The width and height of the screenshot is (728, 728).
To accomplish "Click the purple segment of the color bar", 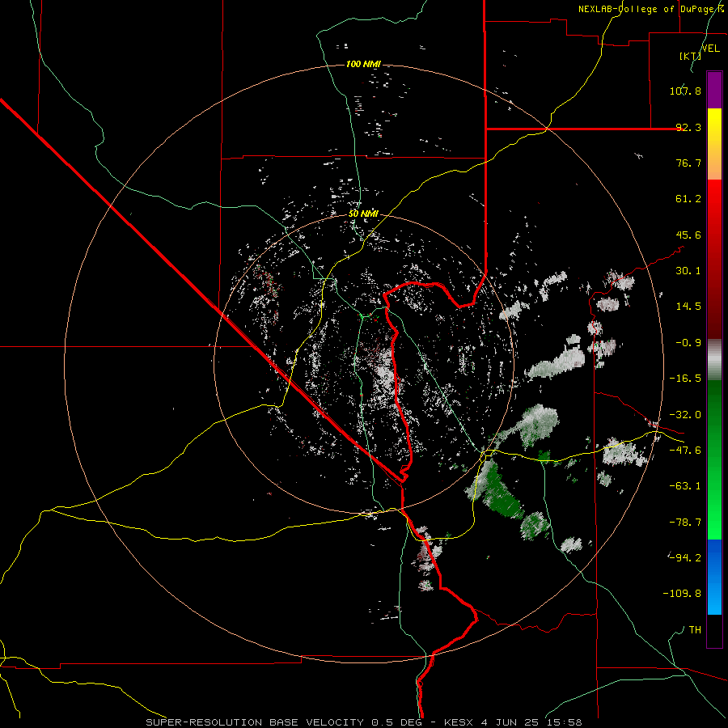I will click(x=714, y=90).
